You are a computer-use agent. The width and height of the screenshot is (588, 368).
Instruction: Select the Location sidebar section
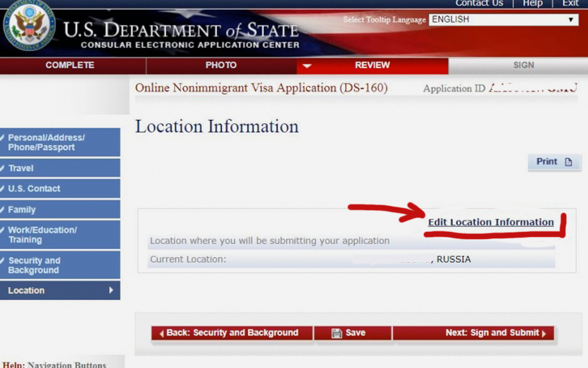(x=60, y=290)
